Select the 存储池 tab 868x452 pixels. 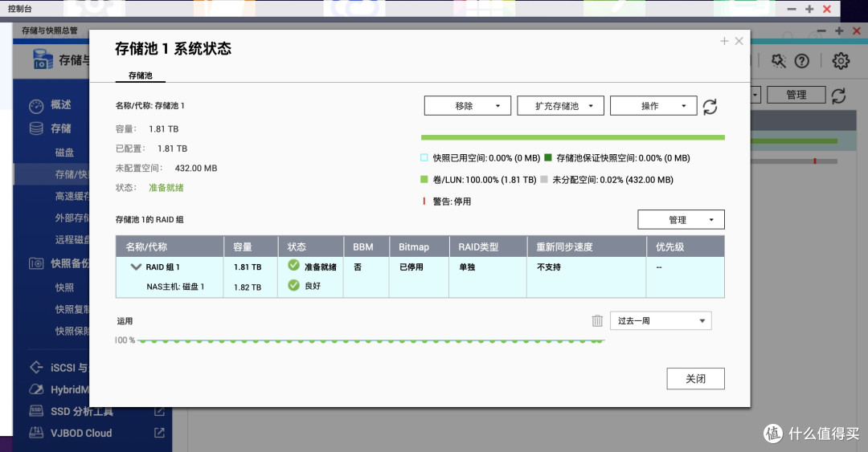(140, 75)
